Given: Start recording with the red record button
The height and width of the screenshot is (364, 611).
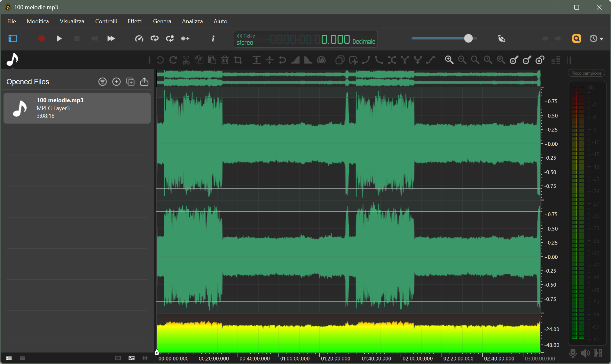Looking at the screenshot, I should pos(41,39).
